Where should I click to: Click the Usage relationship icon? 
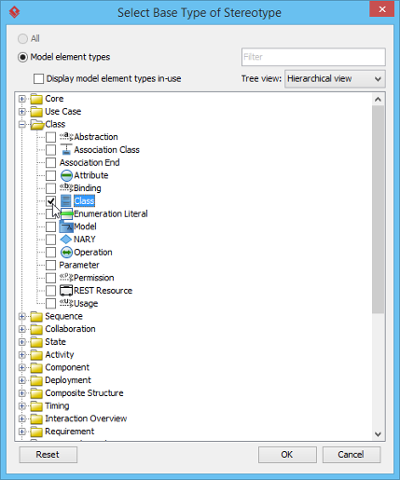coord(66,303)
